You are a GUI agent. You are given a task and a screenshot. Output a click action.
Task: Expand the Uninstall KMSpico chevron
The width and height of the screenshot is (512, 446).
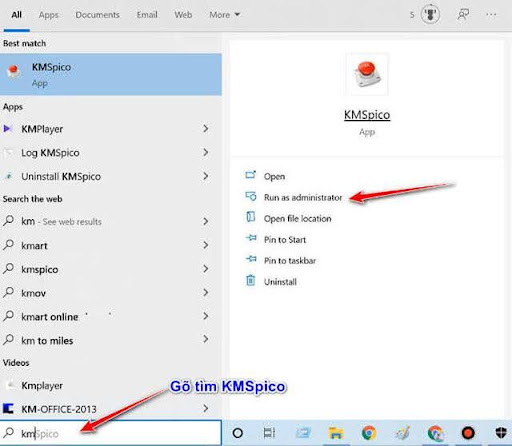(206, 176)
